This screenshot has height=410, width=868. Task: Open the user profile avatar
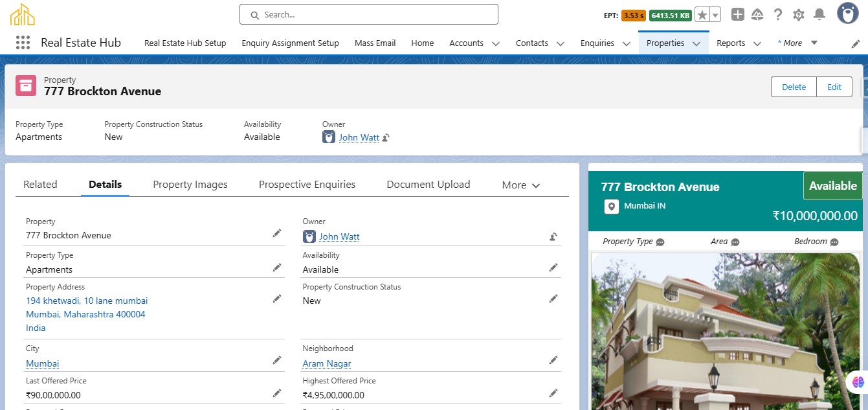point(847,14)
